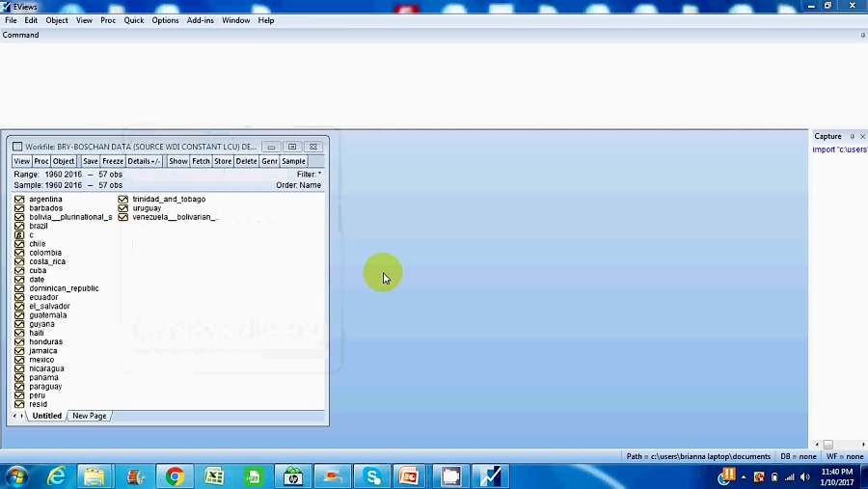
Task: Click the Store button
Action: 223,161
